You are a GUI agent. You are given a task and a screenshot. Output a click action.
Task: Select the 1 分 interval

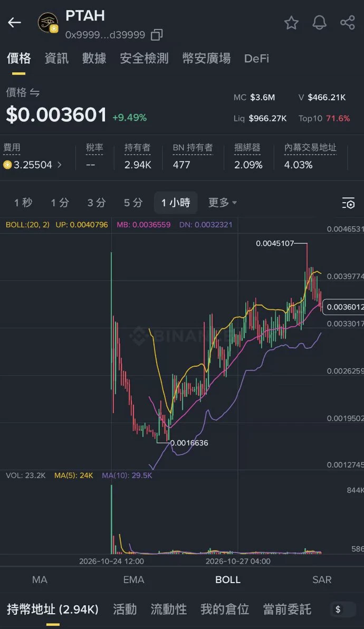coord(60,203)
